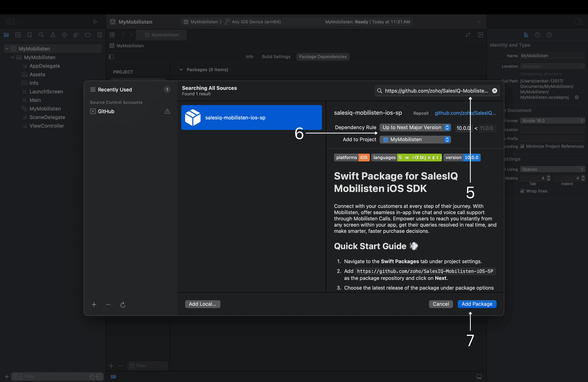
Task: Open the Breakpoint navigator icon
Action: point(88,35)
